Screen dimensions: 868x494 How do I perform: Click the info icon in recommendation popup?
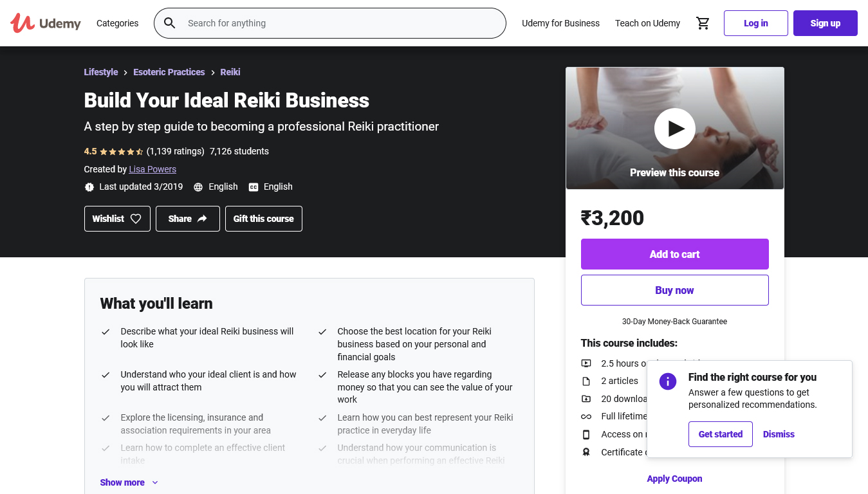point(668,381)
